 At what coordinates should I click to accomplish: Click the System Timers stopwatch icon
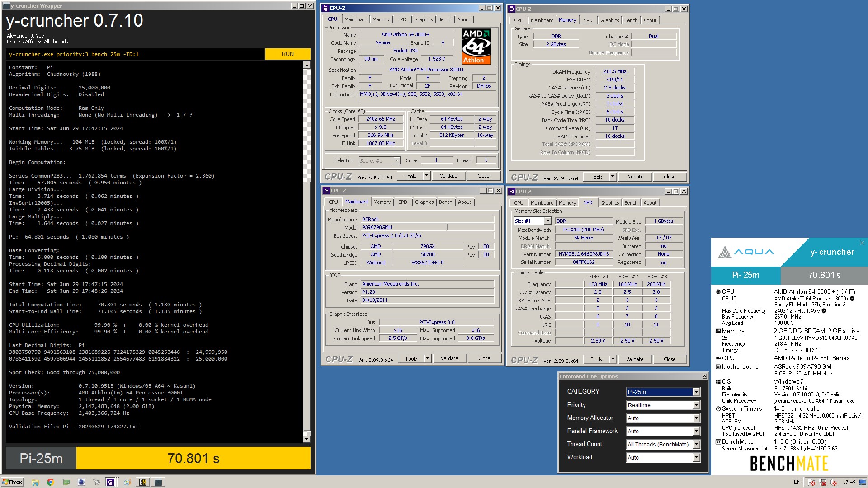pyautogui.click(x=718, y=408)
